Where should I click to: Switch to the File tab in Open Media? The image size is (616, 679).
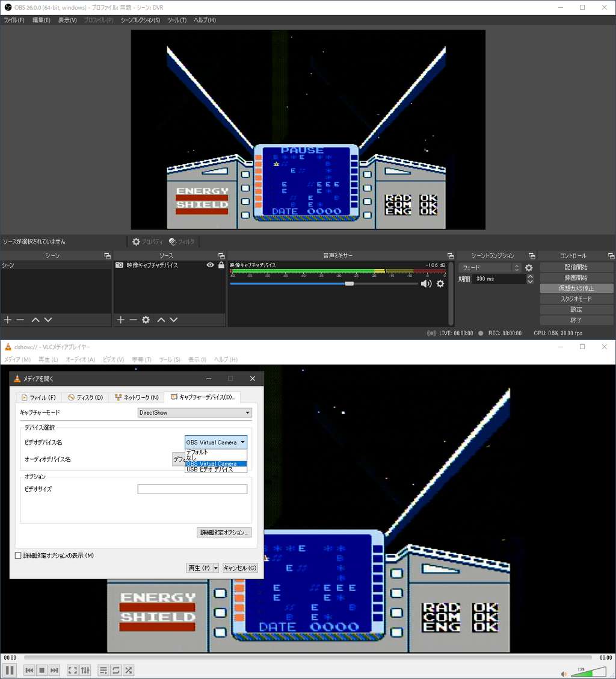[38, 397]
